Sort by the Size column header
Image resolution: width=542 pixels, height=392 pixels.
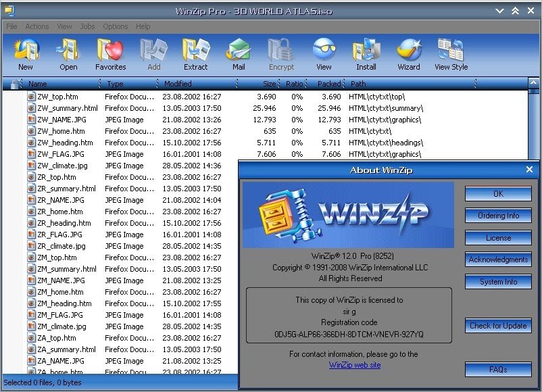(269, 84)
